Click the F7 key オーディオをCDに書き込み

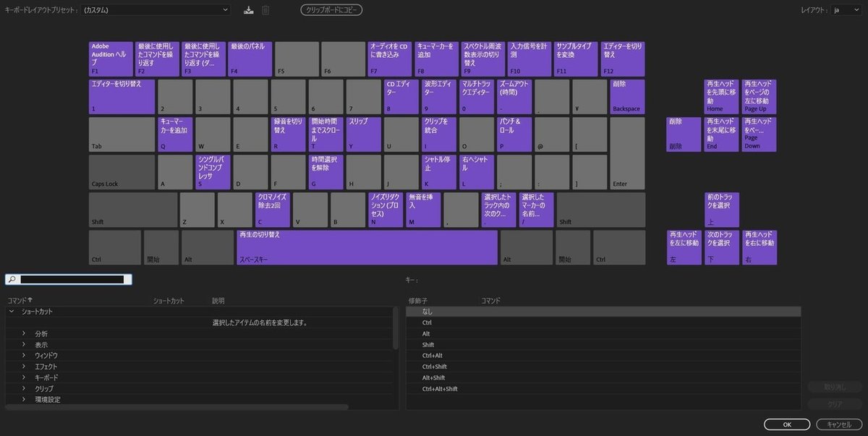click(391, 58)
